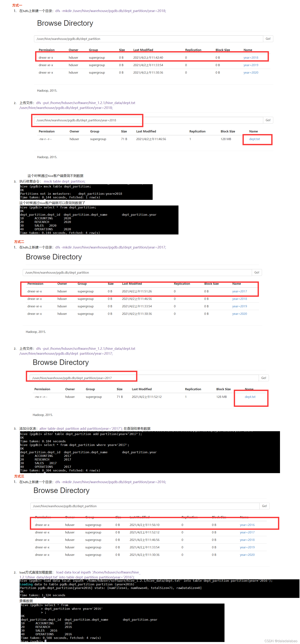This screenshot has height=644, width=300.
Task: Open year=2018 link in the four-folder listing
Action: point(240,299)
